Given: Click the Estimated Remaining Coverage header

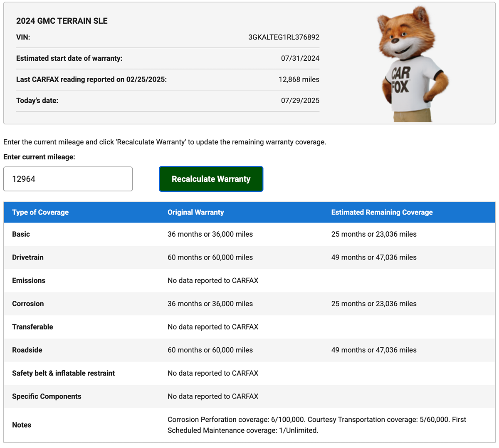Looking at the screenshot, I should point(382,212).
